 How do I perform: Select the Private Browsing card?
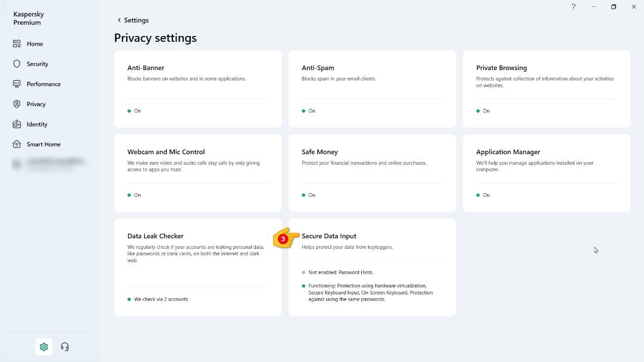pyautogui.click(x=546, y=89)
